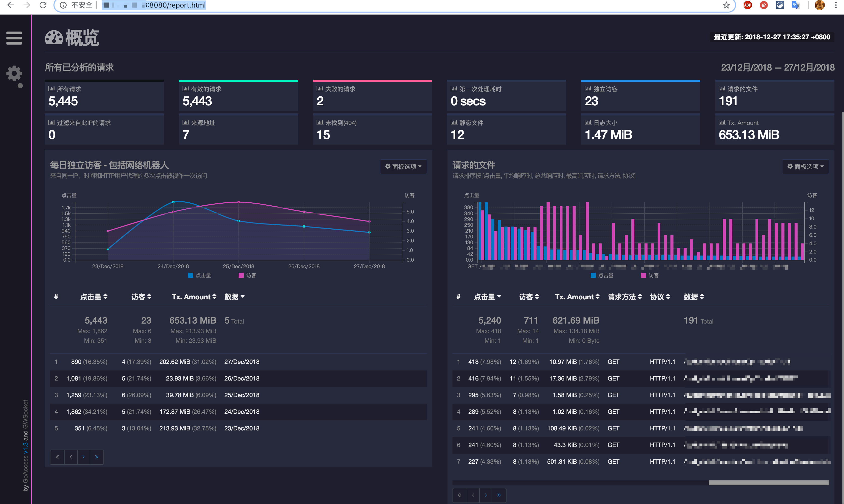Viewport: 844px width, 504px height.
Task: Go to previous page in requested files
Action: tap(473, 495)
